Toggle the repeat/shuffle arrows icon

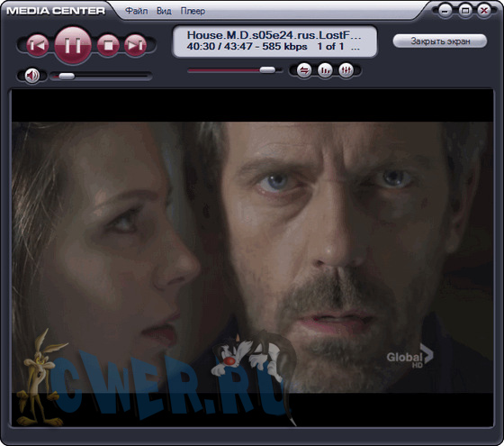coord(304,70)
